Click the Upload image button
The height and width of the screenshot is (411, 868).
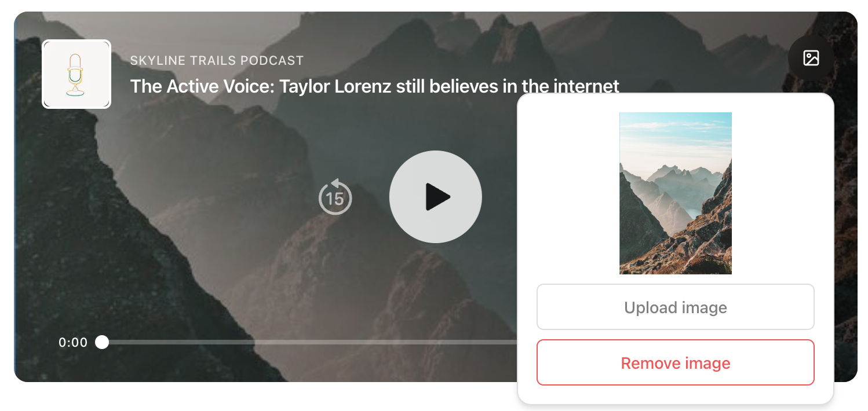coord(676,307)
